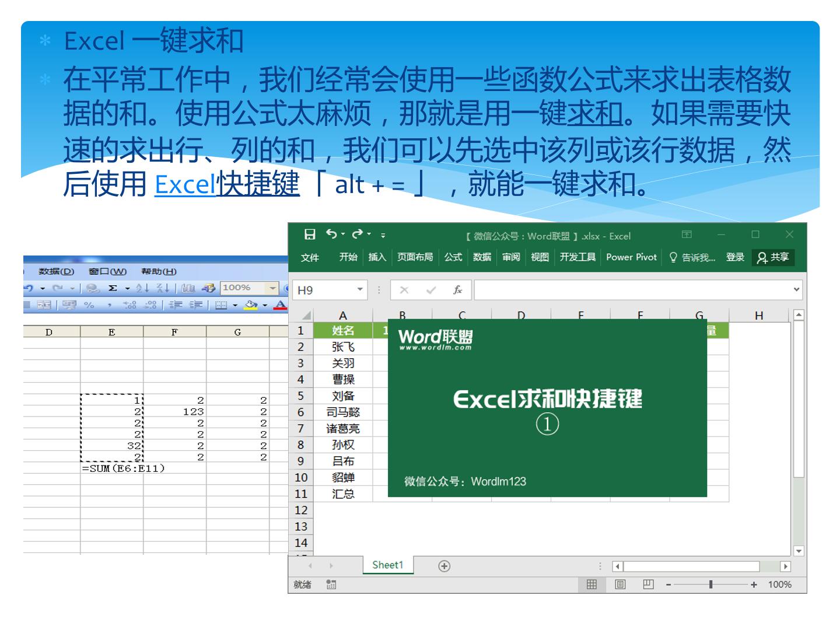Click the Fill Color paint bucket swatch

(251, 304)
